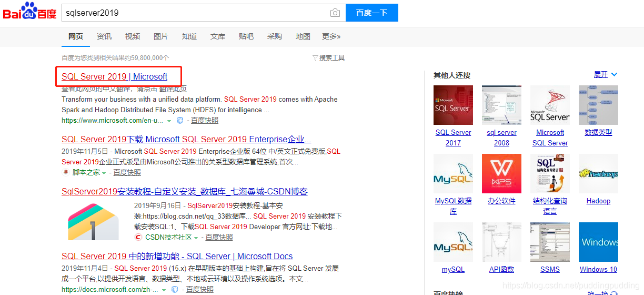Click SQL Server 2017 thumbnail image

[x=453, y=105]
